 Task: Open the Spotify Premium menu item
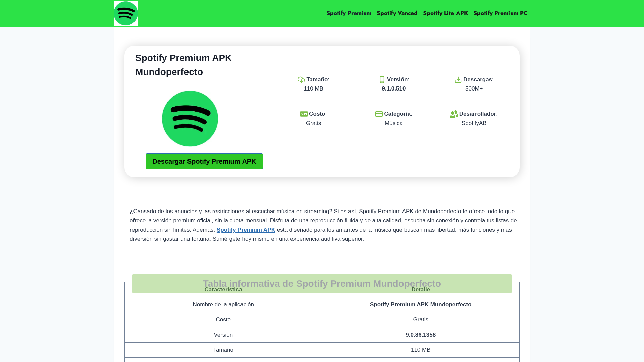349,13
